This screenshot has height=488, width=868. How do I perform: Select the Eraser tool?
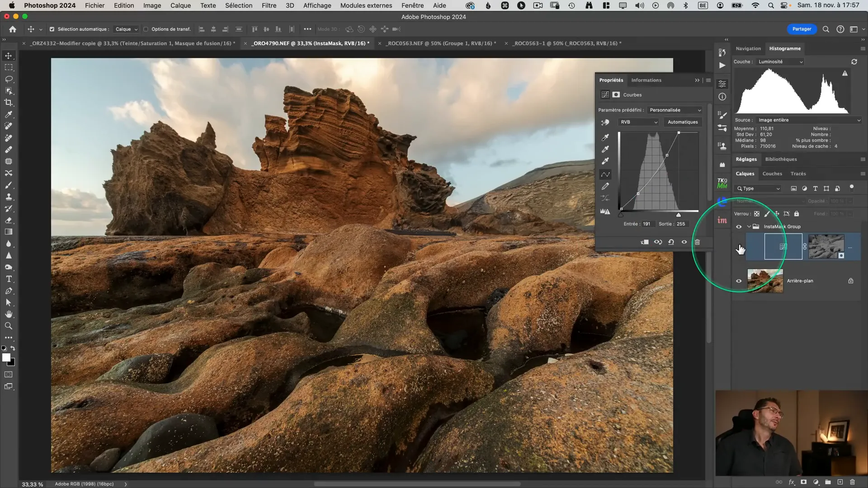click(9, 221)
